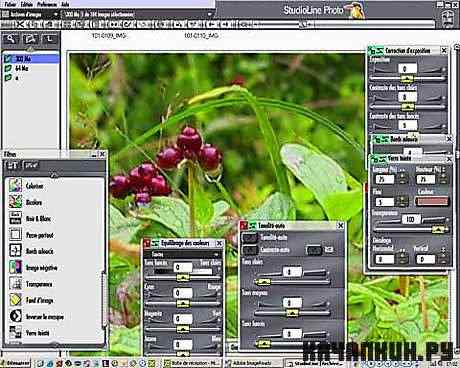Viewport: 460px width, 368px height.
Task: Choose the Noir & Blanc filter icon
Action: 15,218
